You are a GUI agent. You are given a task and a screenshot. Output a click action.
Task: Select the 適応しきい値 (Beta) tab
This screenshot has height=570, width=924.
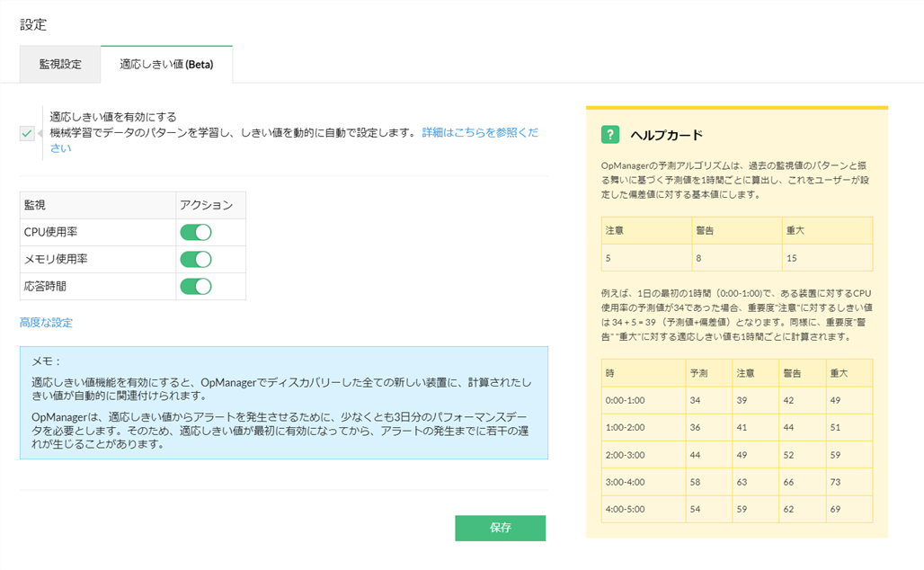(166, 65)
